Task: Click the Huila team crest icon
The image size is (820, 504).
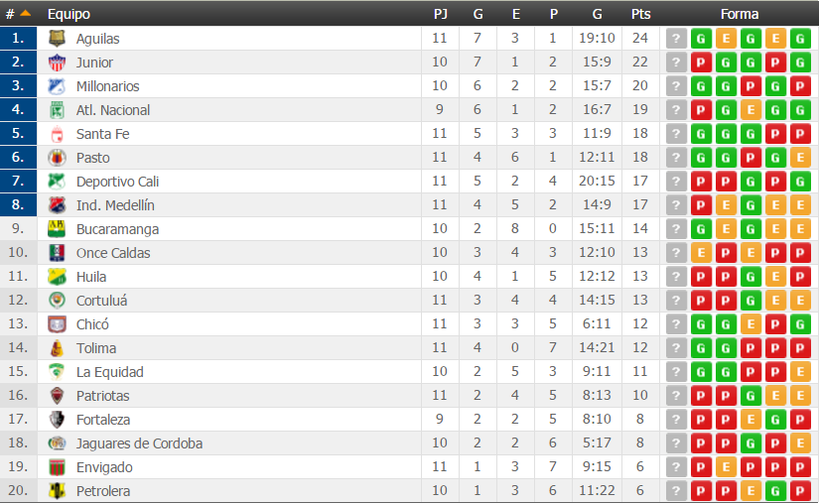Action: 57,277
